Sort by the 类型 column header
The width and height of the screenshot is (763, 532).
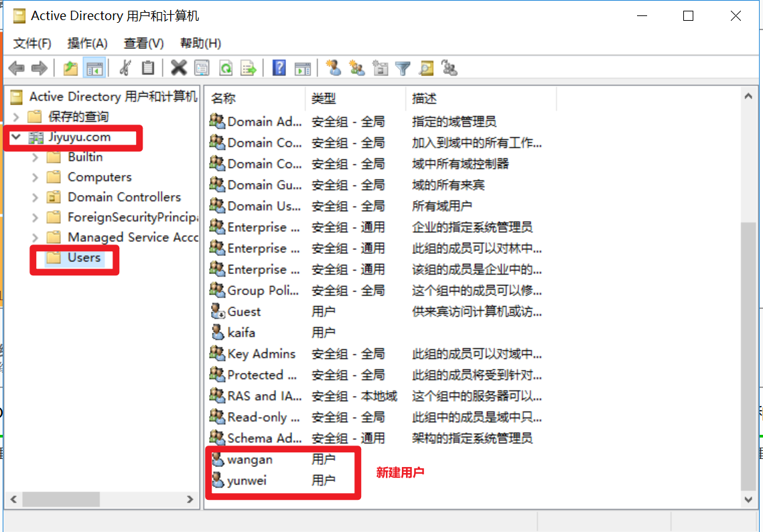tap(355, 98)
